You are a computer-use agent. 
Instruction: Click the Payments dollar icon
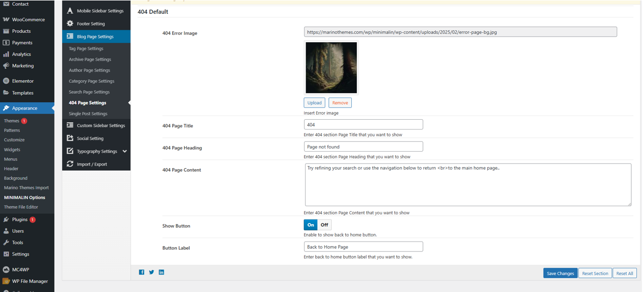(6, 43)
